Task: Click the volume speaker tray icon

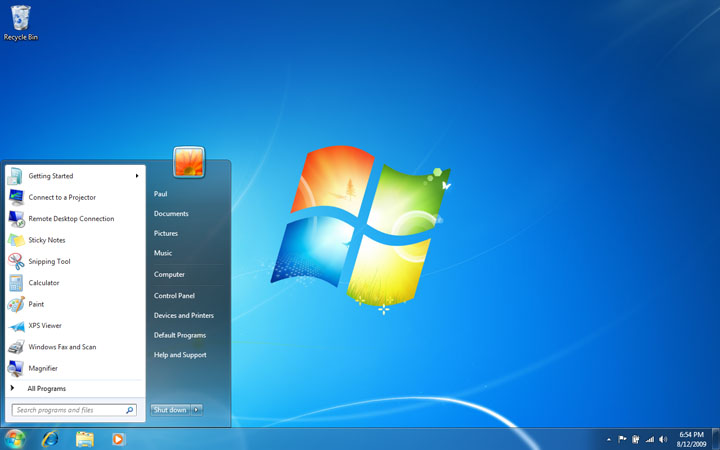Action: (663, 439)
